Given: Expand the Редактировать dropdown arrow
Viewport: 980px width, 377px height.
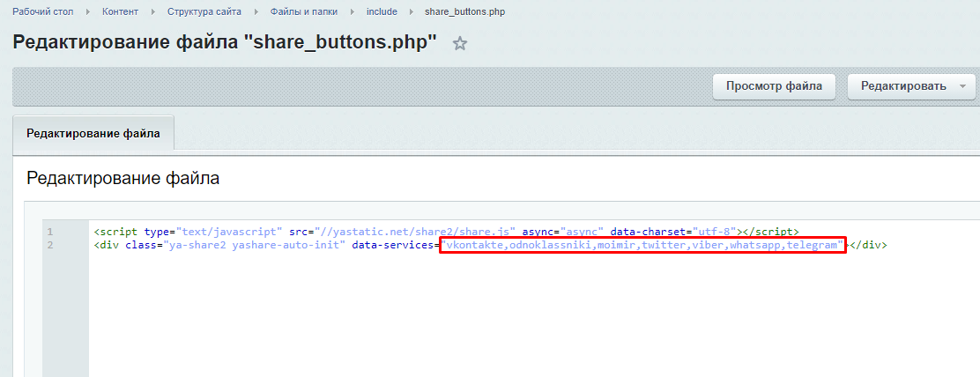Looking at the screenshot, I should click(x=962, y=86).
